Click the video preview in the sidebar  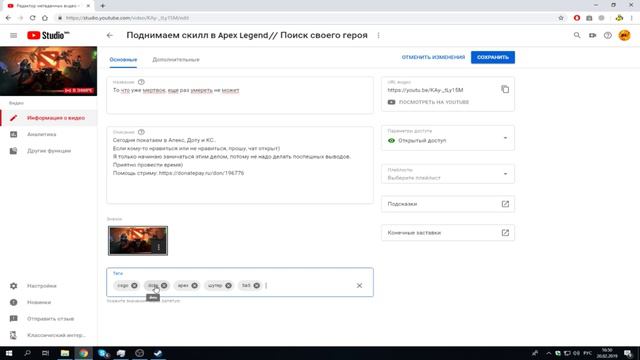tap(49, 71)
